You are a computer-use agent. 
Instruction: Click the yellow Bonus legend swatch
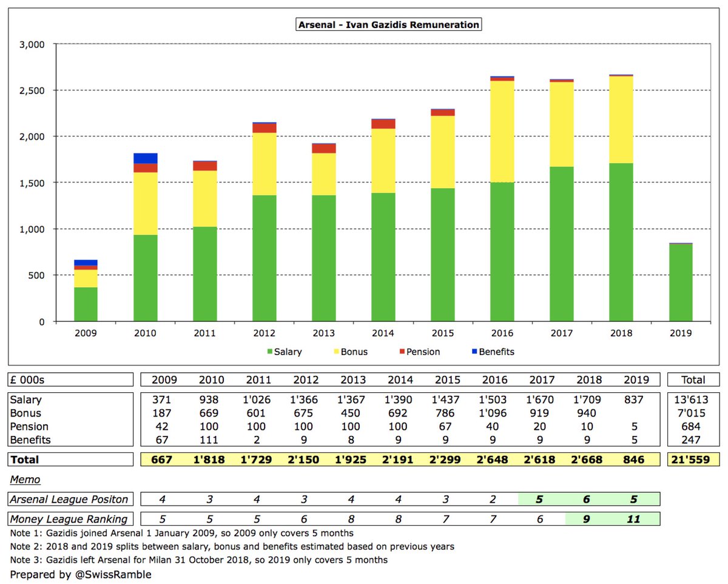[x=335, y=351]
